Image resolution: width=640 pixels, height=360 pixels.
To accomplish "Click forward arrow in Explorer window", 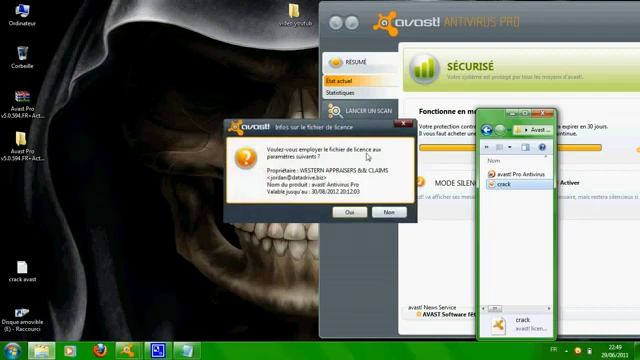I will tap(500, 130).
